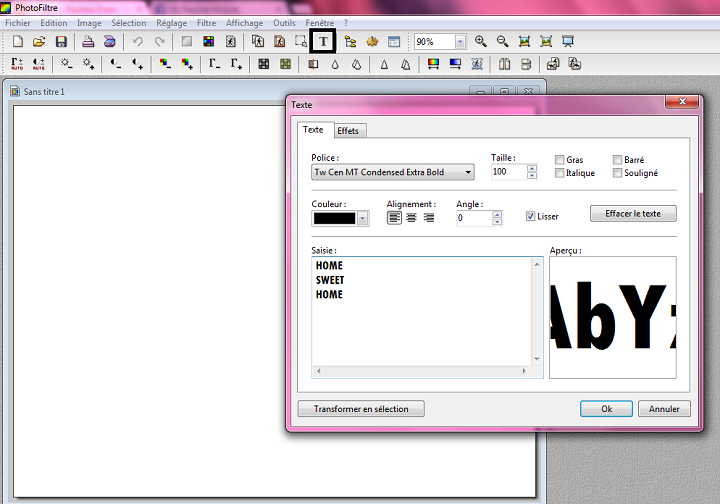Image resolution: width=720 pixels, height=504 pixels.
Task: Switch to the Effets tab
Action: (348, 131)
